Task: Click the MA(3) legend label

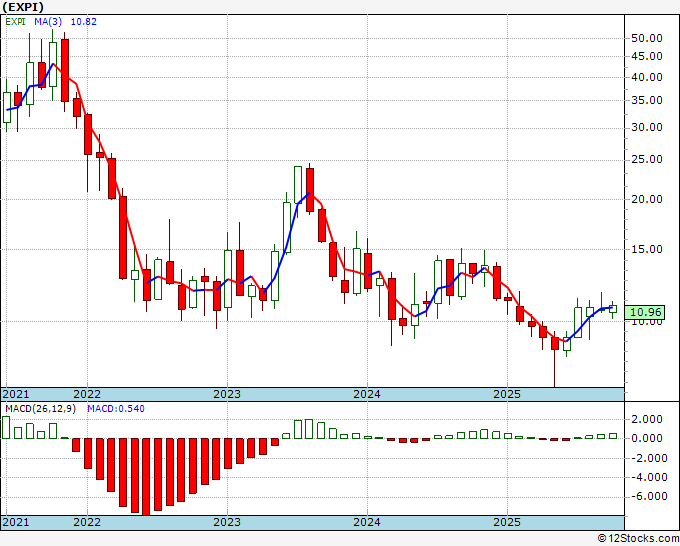Action: point(48,22)
